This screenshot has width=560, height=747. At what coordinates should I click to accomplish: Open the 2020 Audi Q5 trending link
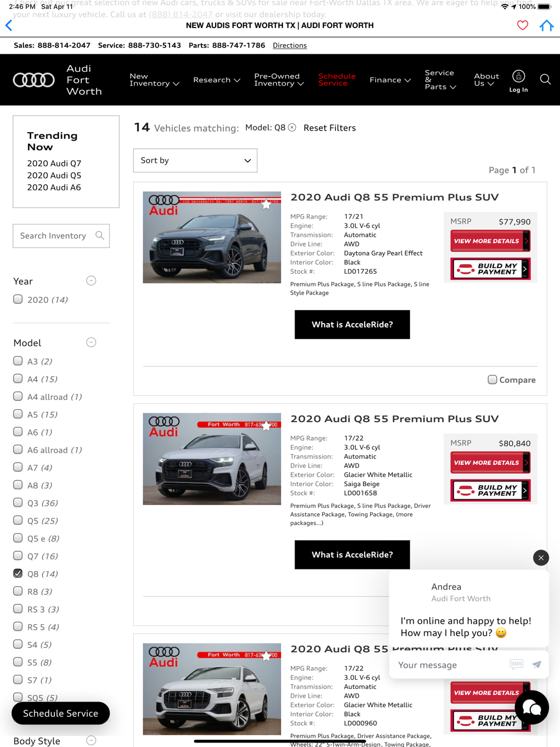tap(54, 175)
